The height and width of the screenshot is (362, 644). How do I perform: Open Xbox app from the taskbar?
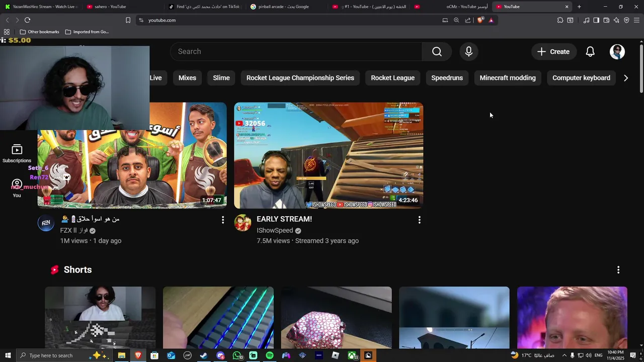[x=352, y=355]
